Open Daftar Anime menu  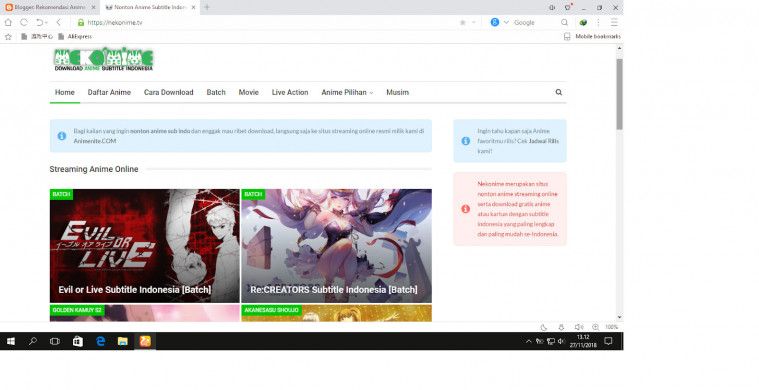(109, 92)
